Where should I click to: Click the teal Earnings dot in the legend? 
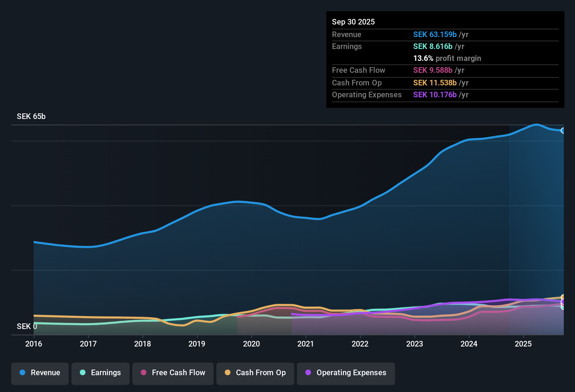(x=83, y=373)
